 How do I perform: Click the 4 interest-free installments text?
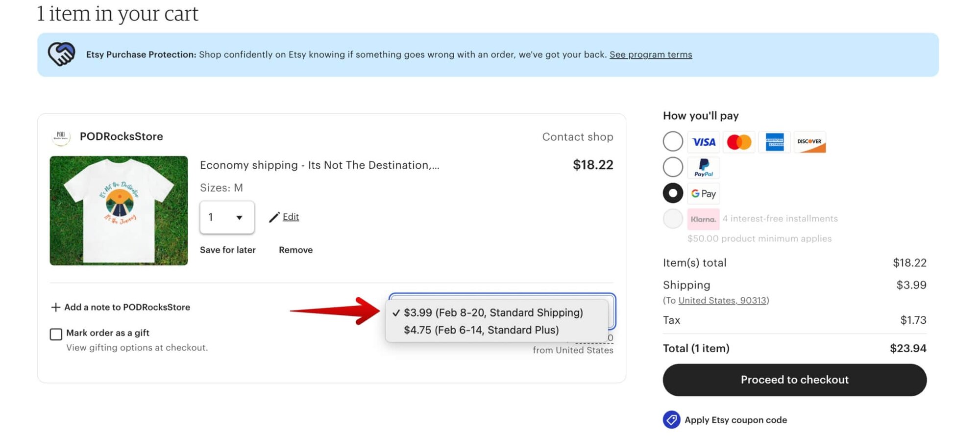(x=780, y=219)
